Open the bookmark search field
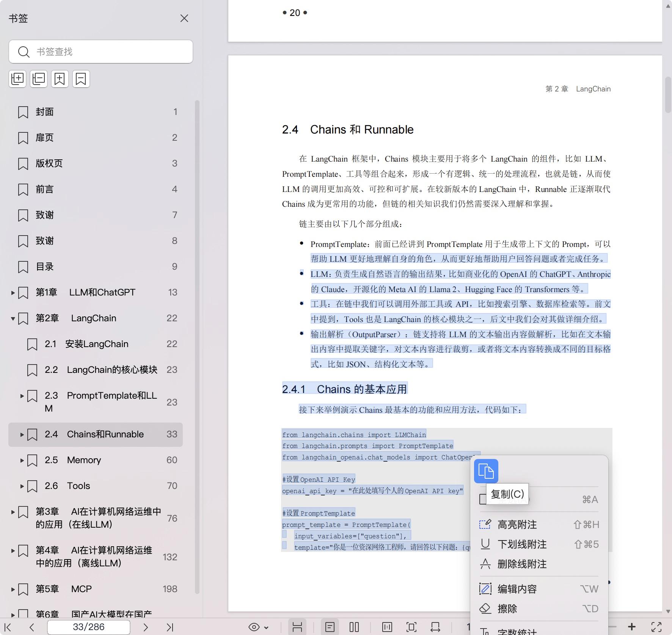This screenshot has height=635, width=672. point(100,52)
